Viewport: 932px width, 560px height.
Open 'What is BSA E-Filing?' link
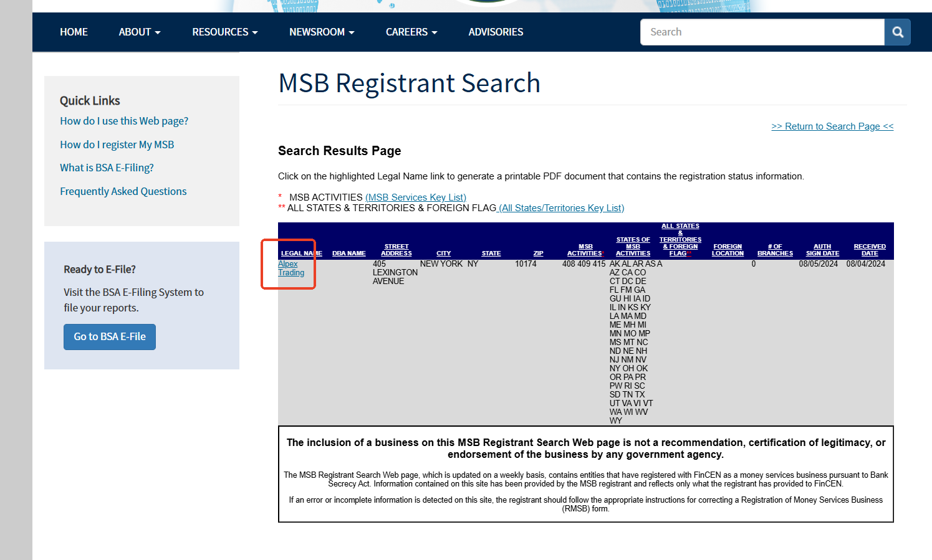(x=107, y=168)
